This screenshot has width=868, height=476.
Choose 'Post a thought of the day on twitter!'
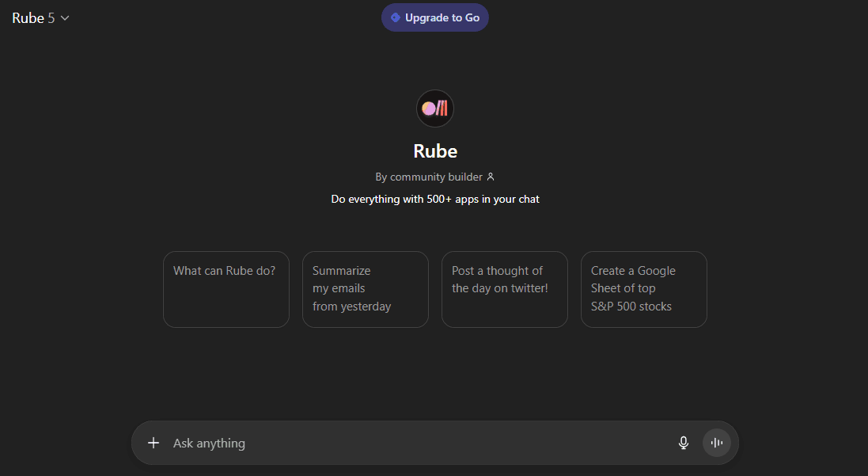pos(504,289)
